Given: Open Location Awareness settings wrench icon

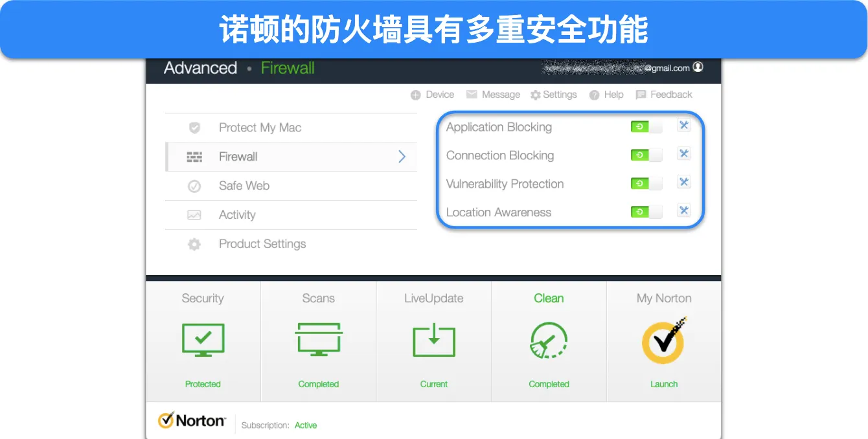Looking at the screenshot, I should coord(683,211).
